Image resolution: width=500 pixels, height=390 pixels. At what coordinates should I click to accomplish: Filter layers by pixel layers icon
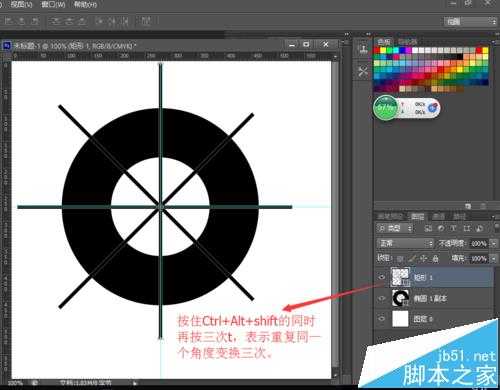pyautogui.click(x=429, y=228)
